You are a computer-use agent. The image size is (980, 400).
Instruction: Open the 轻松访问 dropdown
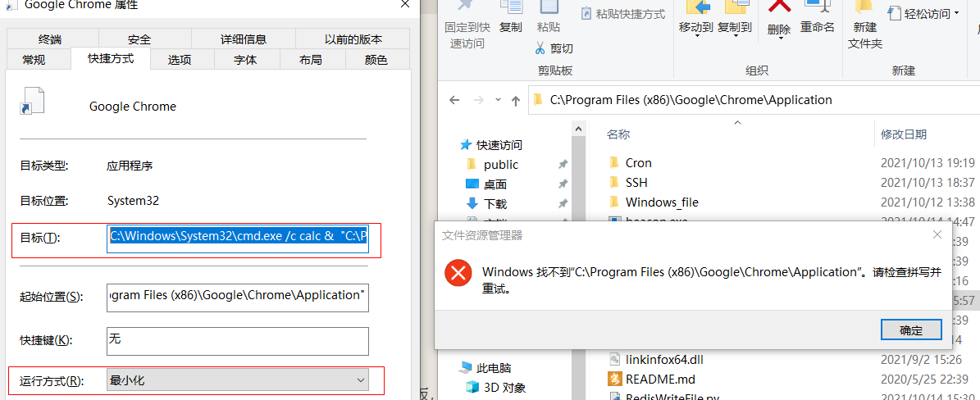923,14
